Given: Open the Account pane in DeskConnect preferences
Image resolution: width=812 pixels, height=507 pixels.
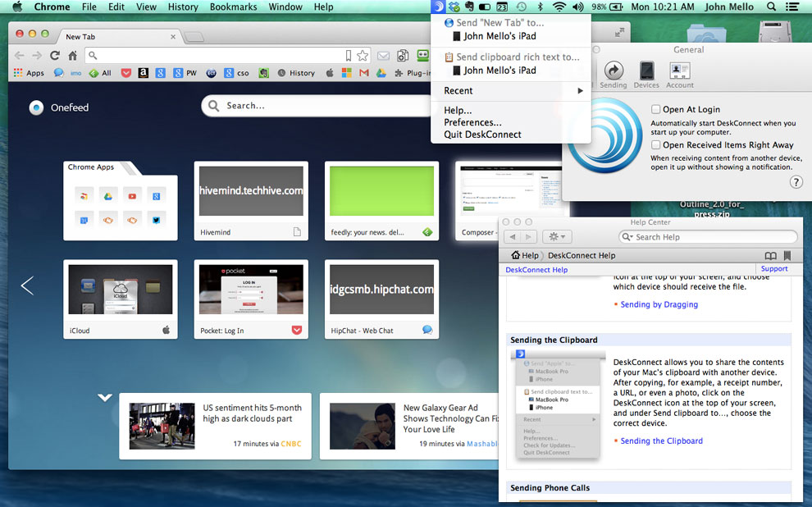Looking at the screenshot, I should (x=679, y=75).
